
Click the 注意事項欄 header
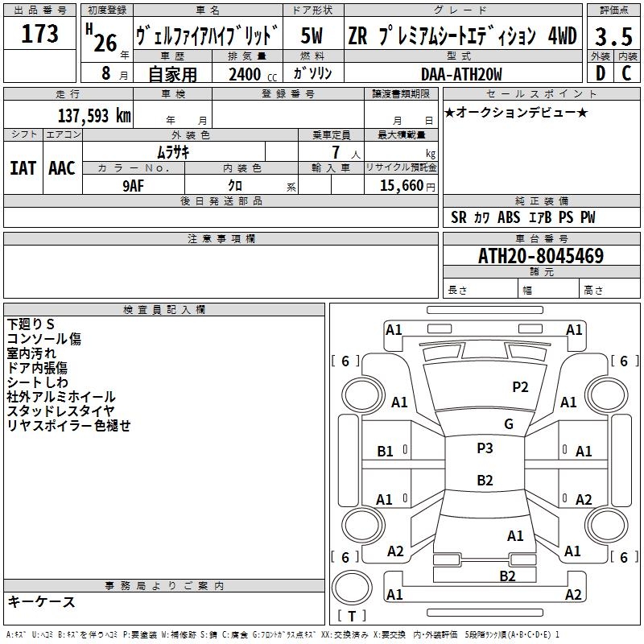[221, 238]
